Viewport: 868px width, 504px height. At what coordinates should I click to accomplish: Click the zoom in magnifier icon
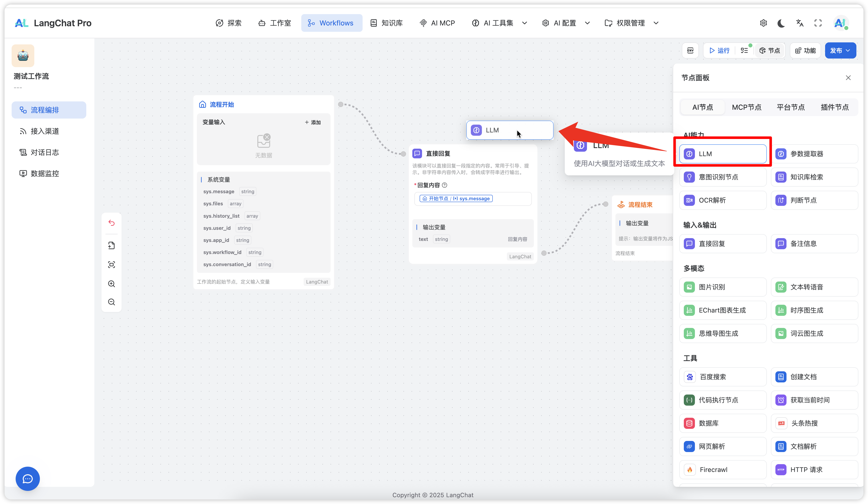click(111, 284)
